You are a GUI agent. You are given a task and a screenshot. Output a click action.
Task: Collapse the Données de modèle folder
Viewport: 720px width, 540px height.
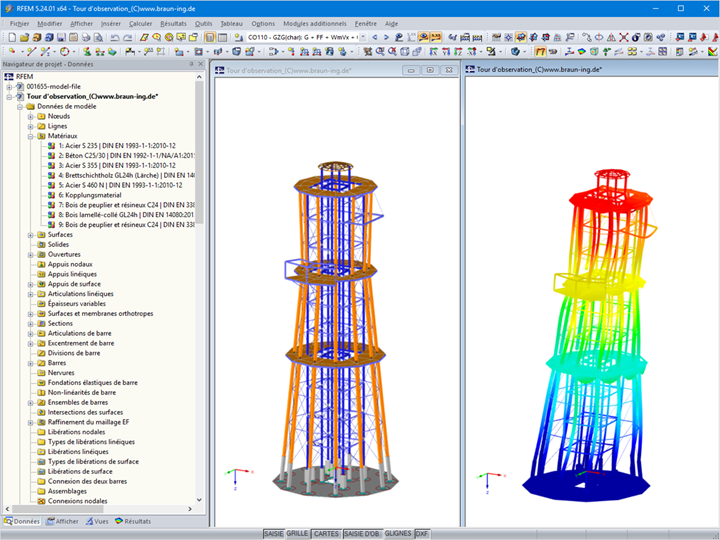click(x=20, y=107)
